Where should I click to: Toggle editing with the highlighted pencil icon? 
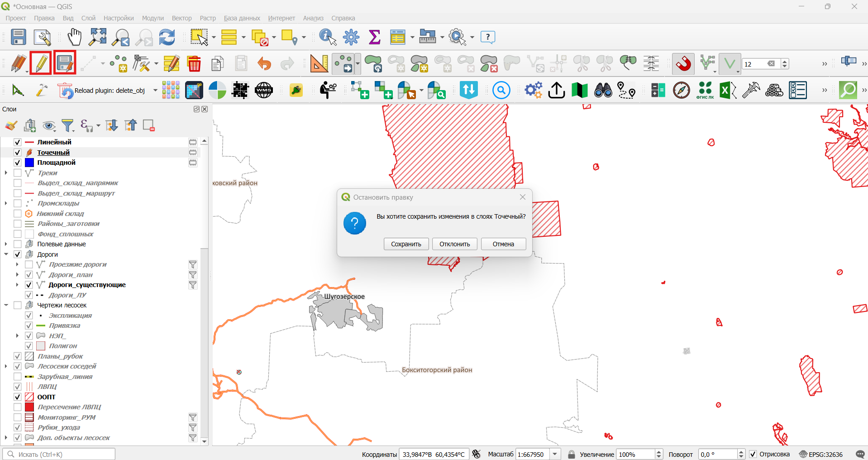coord(41,63)
